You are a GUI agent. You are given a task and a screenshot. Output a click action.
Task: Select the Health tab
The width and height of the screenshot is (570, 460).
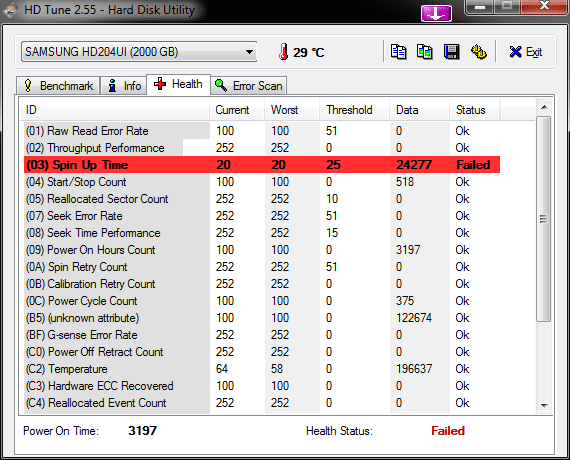pyautogui.click(x=178, y=84)
